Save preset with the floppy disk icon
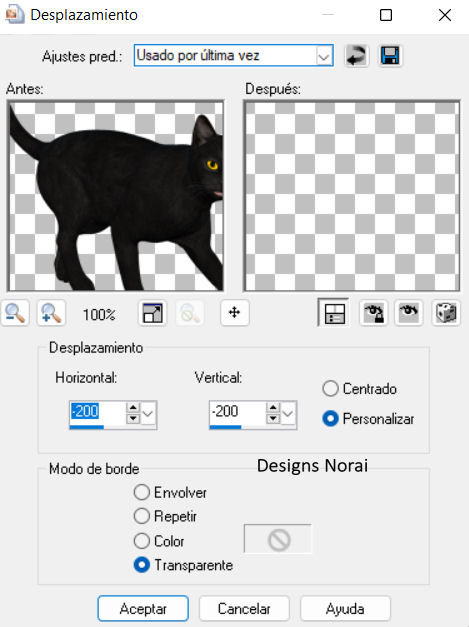This screenshot has height=627, width=469. (x=390, y=56)
